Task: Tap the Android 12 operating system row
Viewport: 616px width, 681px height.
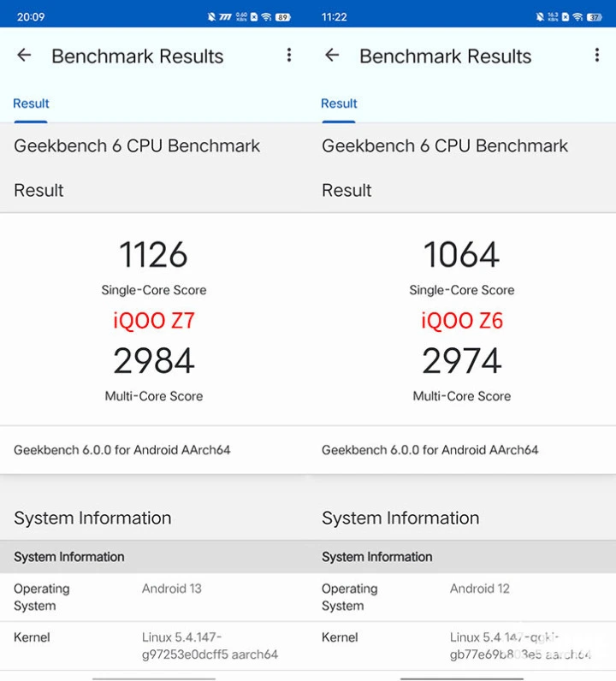Action: pyautogui.click(x=462, y=597)
